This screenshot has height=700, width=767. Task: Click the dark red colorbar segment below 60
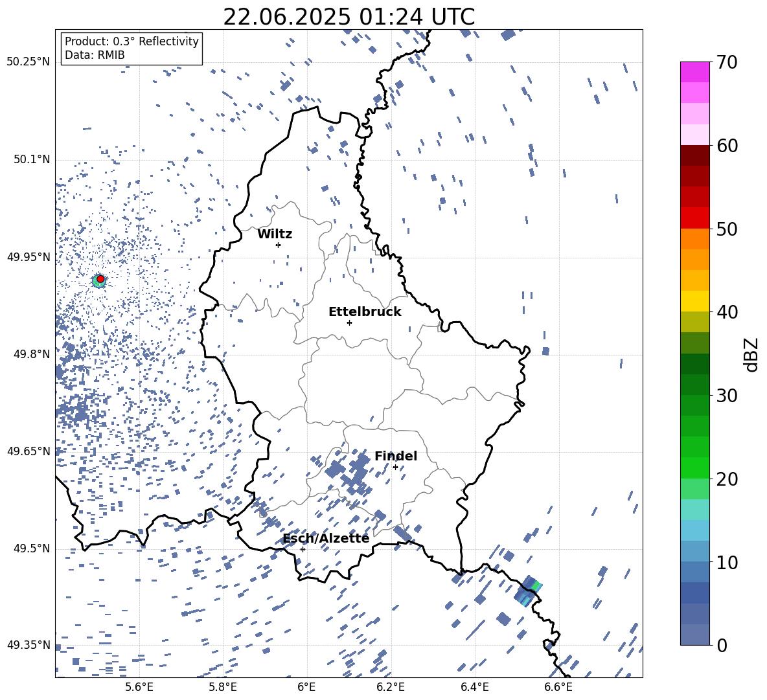[695, 155]
